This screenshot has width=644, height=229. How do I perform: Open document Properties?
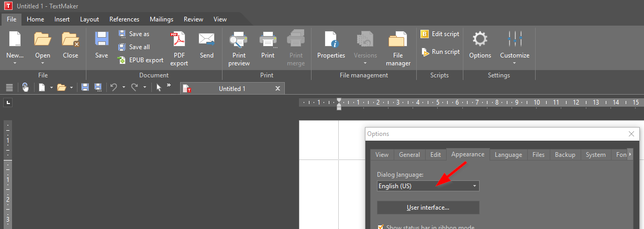(x=331, y=40)
